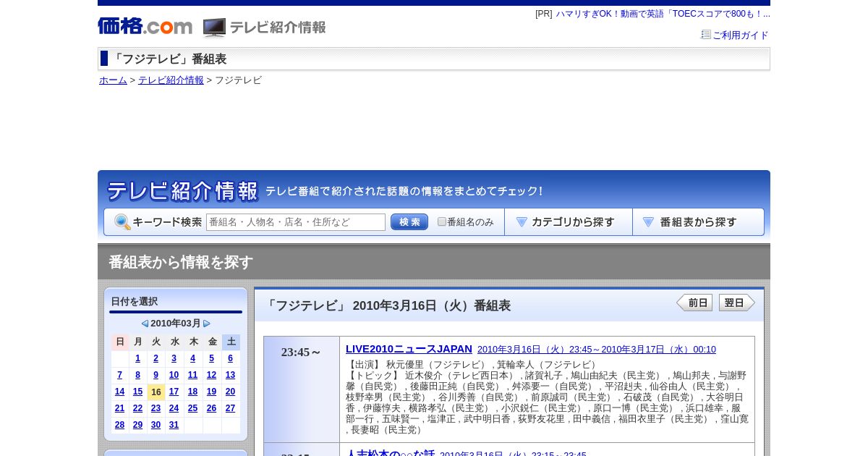
Task: Click the TV icon beside テレビ紹介情報
Action: 214,28
